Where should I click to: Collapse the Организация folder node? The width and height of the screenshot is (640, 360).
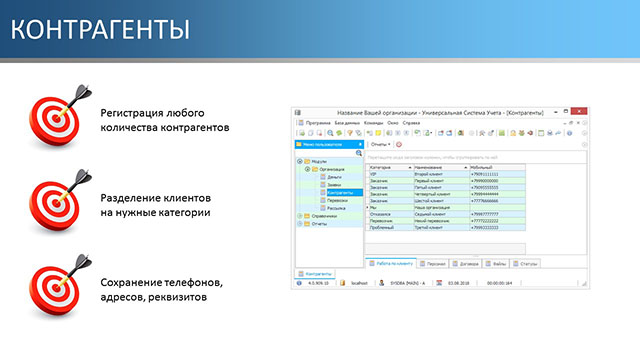tap(307, 169)
